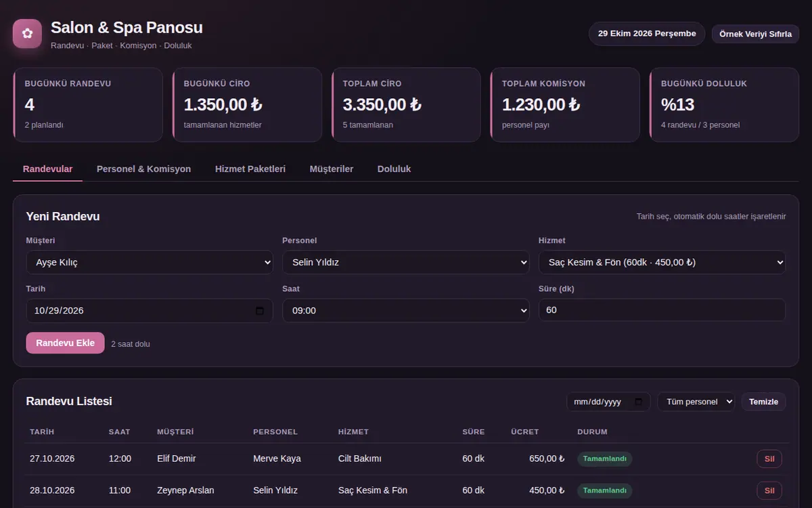
Task: Expand the Tüm personel filter dropdown
Action: [x=696, y=402]
